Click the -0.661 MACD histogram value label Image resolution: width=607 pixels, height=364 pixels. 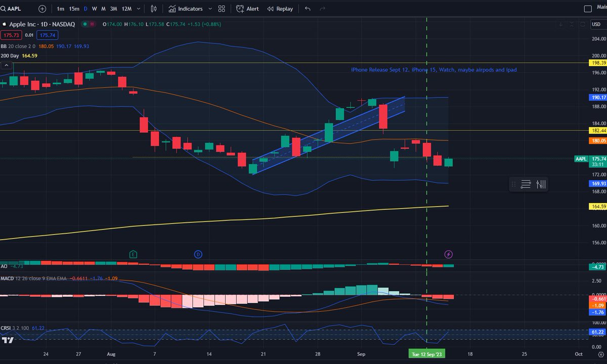(x=597, y=299)
